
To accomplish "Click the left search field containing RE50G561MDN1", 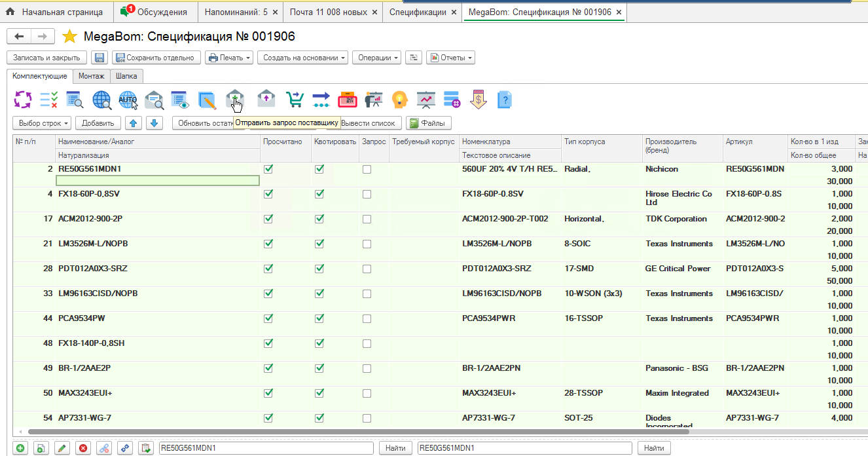I will (266, 448).
